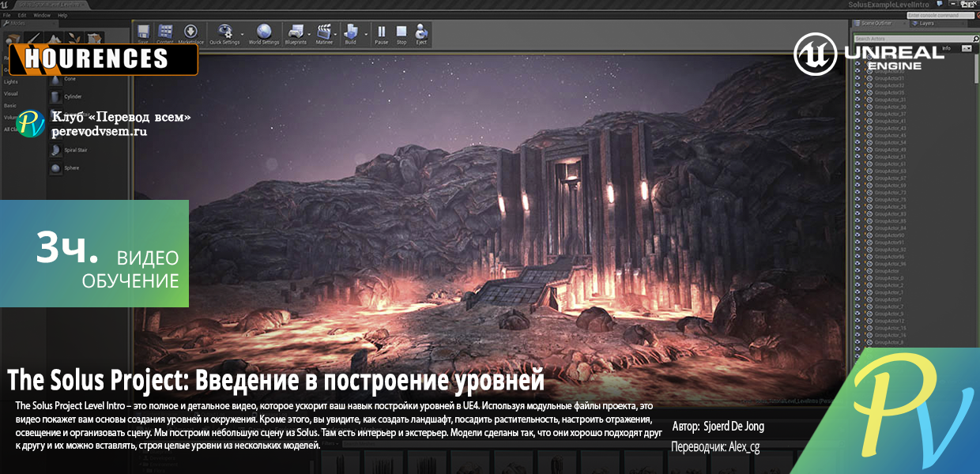Viewport: 980px width, 474px height.
Task: Click the Save toolbar icon
Action: (144, 32)
